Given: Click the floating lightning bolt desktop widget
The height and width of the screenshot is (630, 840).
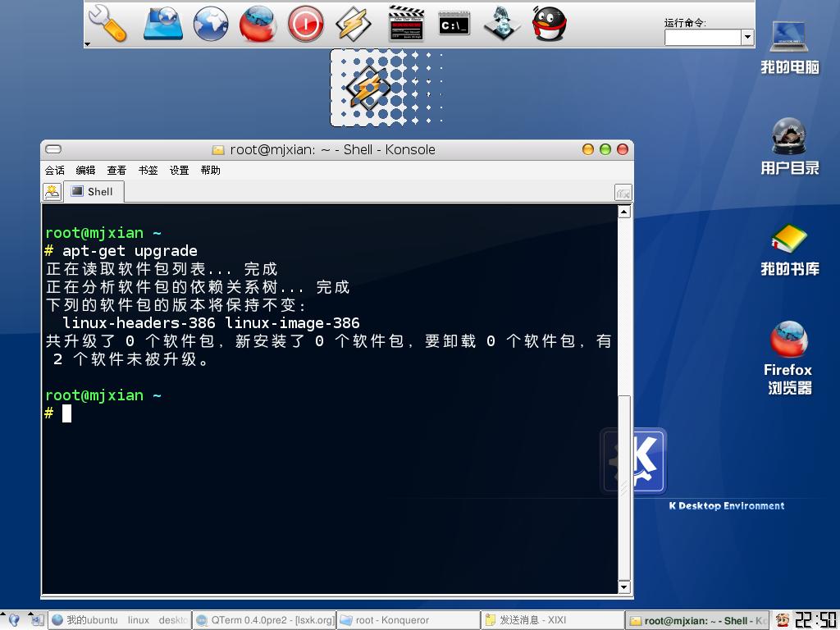Looking at the screenshot, I should pos(368,88).
